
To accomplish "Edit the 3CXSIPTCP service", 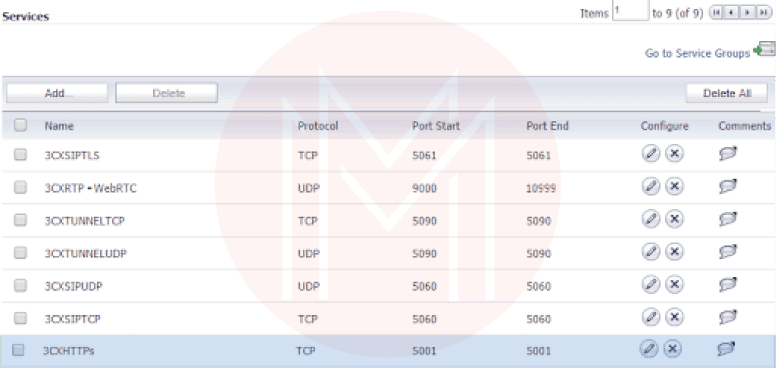I will [651, 317].
